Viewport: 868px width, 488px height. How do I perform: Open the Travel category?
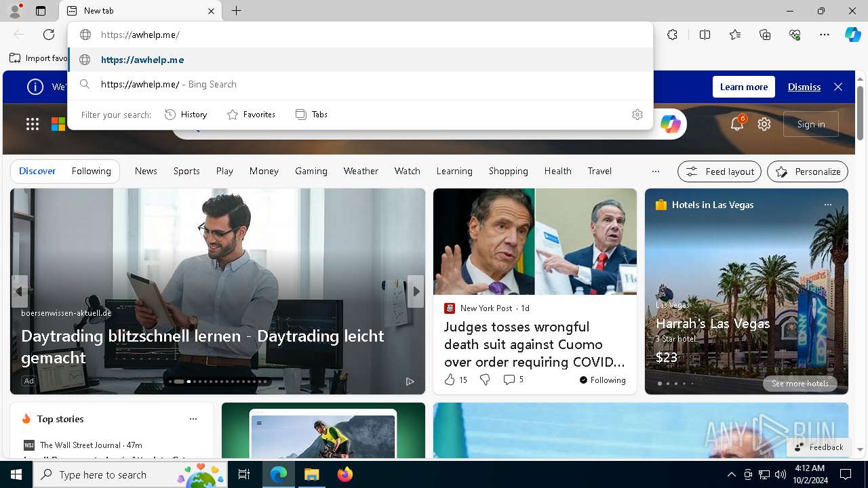(x=599, y=171)
